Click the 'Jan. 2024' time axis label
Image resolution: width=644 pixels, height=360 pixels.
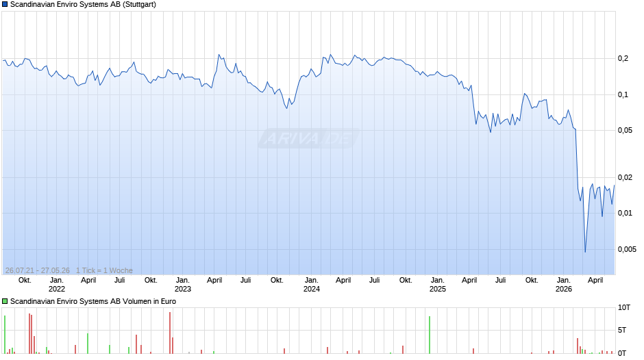point(311,285)
